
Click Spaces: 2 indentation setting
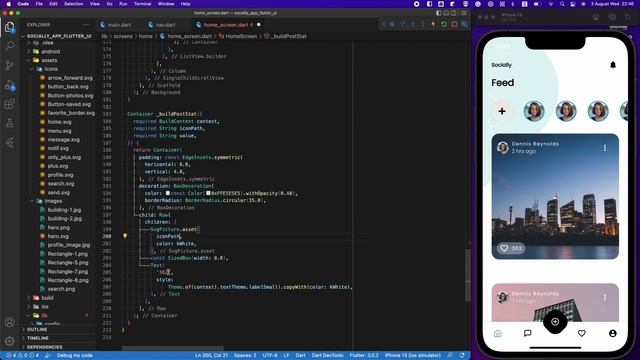pos(245,356)
